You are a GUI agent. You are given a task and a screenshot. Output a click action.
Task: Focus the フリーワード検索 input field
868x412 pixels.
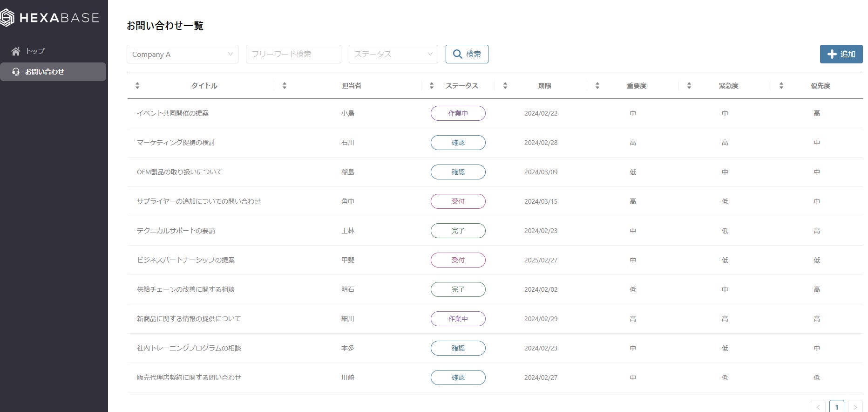tap(293, 54)
